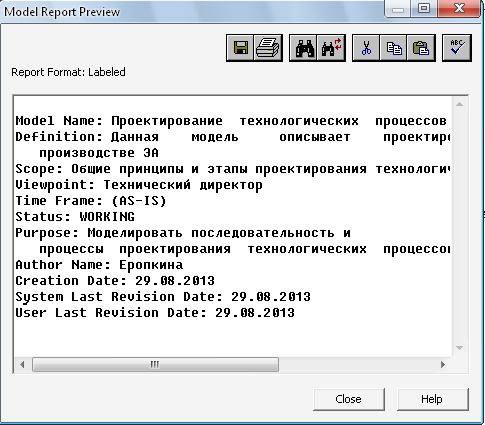Open Find and Replace with the binoculars-arrows icon

tap(331, 48)
